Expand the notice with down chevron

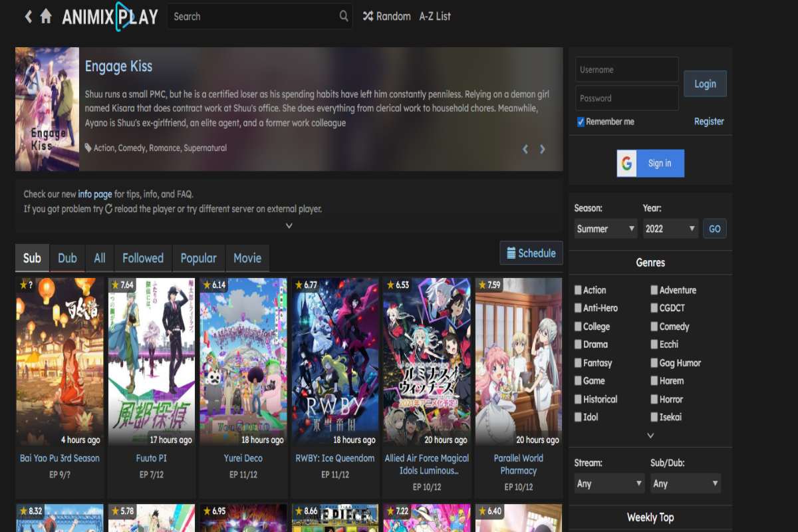coord(289,225)
